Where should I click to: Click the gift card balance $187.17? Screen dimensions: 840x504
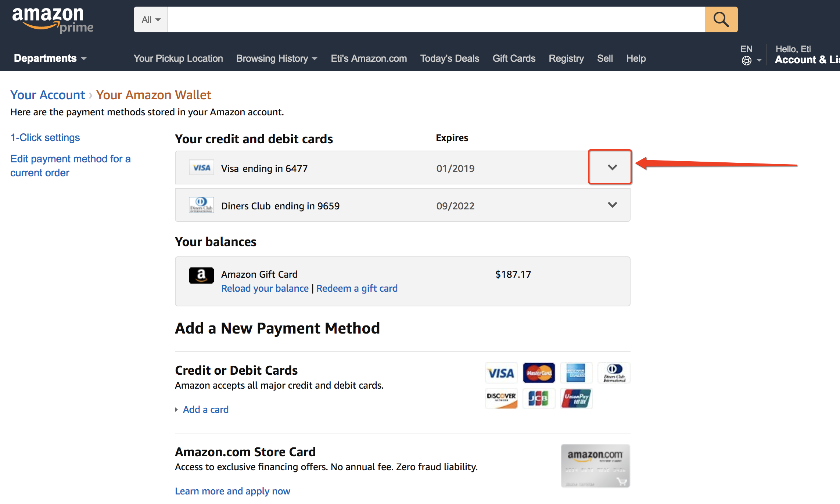coord(513,274)
